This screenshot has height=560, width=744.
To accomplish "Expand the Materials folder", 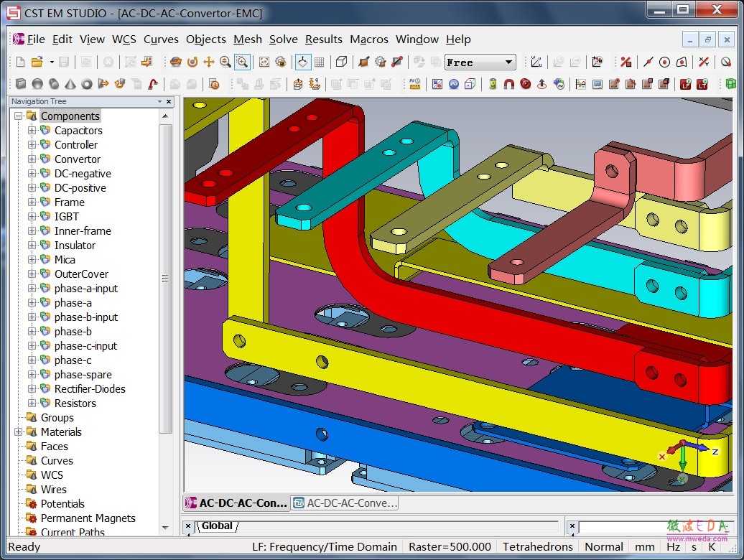I will [19, 432].
